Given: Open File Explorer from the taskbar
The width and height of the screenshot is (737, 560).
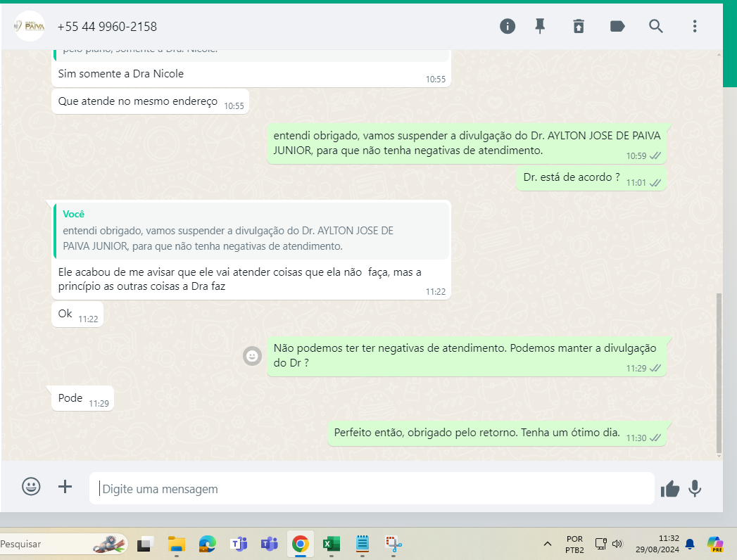Looking at the screenshot, I should pyautogui.click(x=176, y=544).
